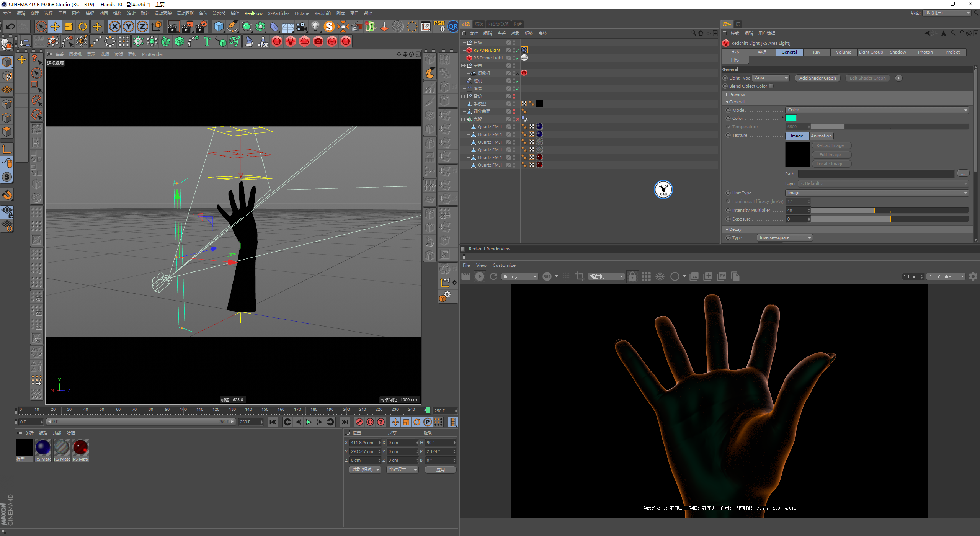Click the Add Shader Graph button
This screenshot has height=536, width=980.
pos(817,78)
